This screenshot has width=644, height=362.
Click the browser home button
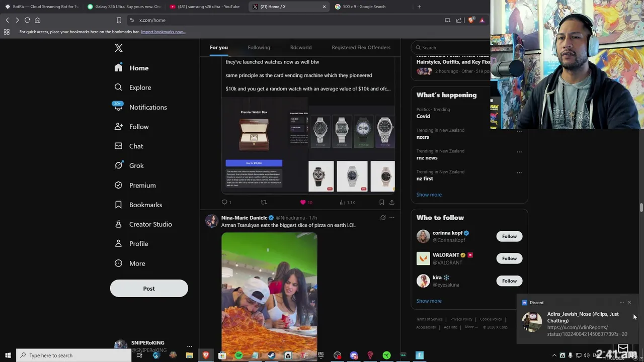pos(37,20)
